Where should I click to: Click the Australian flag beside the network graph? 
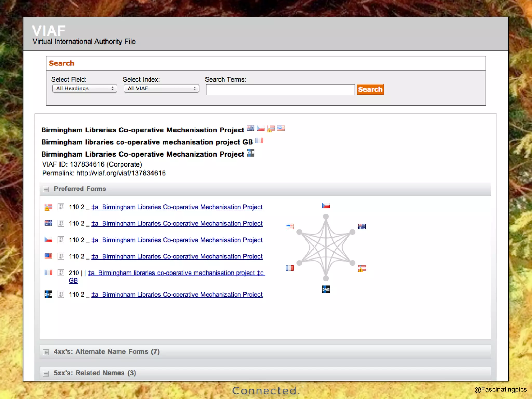tap(362, 226)
